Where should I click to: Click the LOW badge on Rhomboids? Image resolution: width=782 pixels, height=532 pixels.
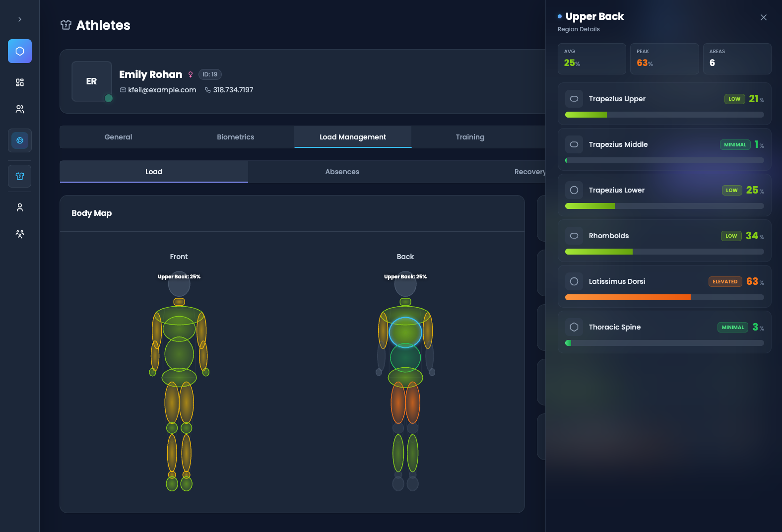[x=731, y=236]
